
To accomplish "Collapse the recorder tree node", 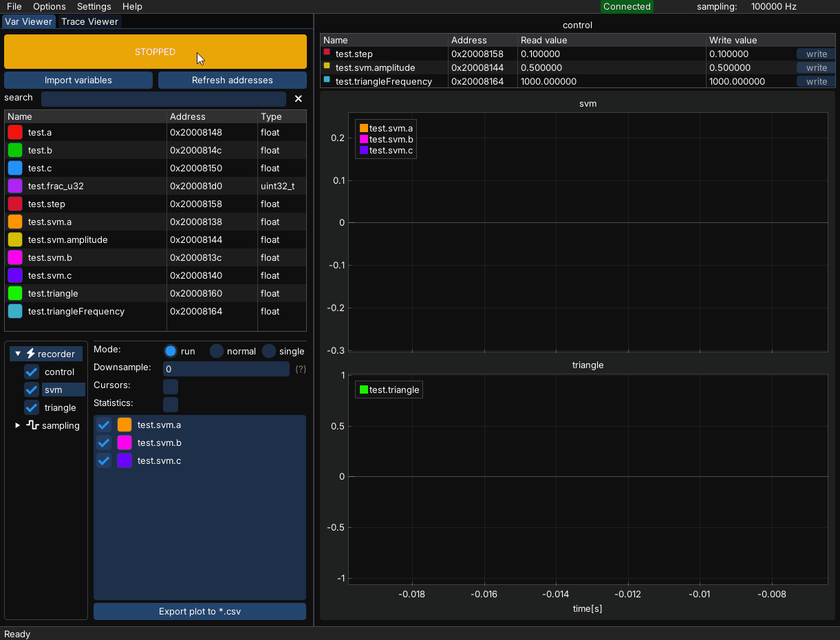I will 18,354.
